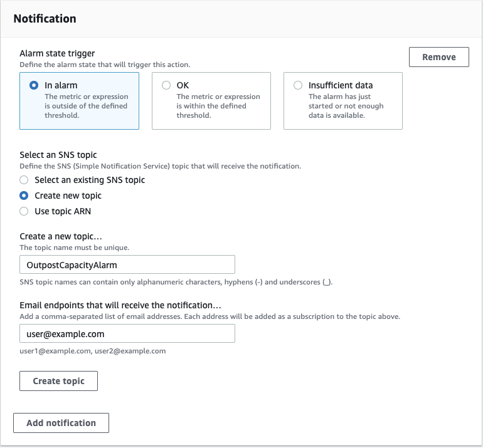
Task: Enable the Create new topic option
Action: click(x=24, y=195)
